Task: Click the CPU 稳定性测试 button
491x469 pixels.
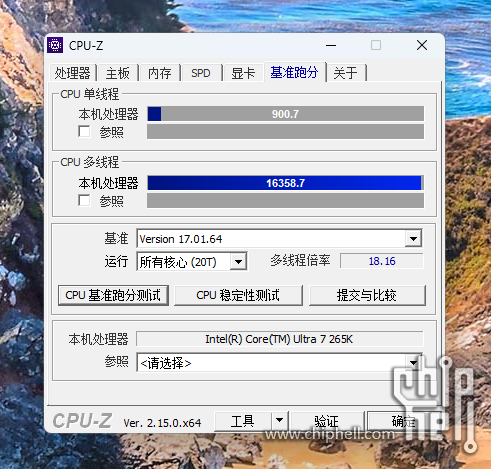Action: (238, 295)
